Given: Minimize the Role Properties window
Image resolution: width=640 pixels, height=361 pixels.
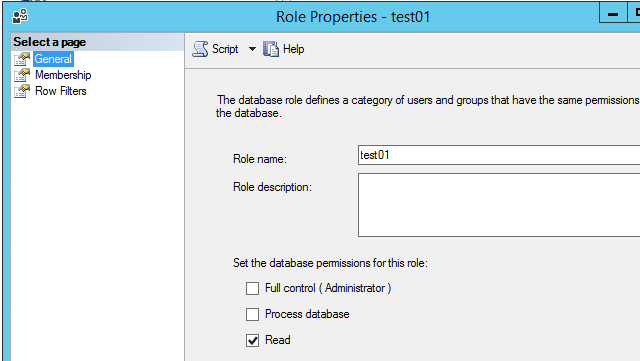Looking at the screenshot, I should (x=613, y=14).
